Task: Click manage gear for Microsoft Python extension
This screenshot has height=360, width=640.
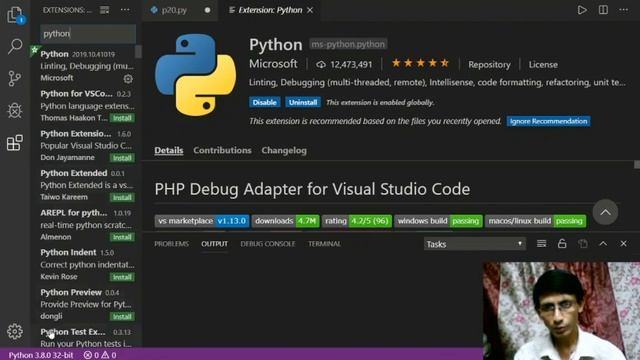Action: point(128,78)
